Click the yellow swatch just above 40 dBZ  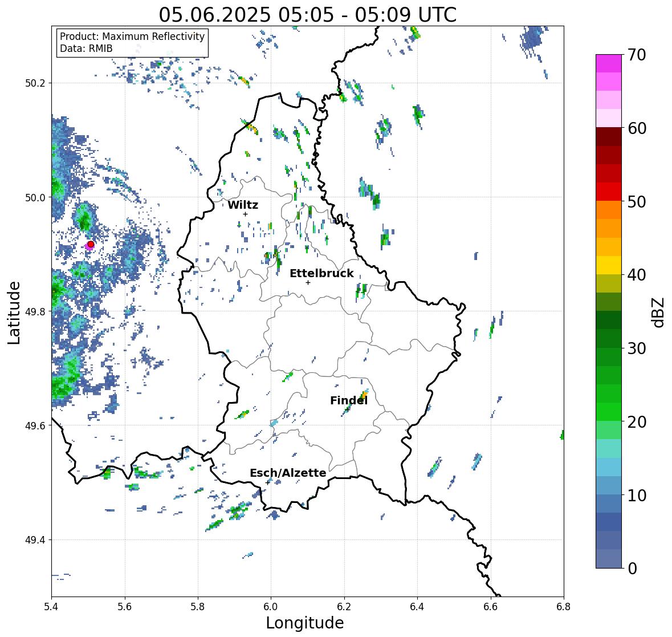(x=609, y=265)
